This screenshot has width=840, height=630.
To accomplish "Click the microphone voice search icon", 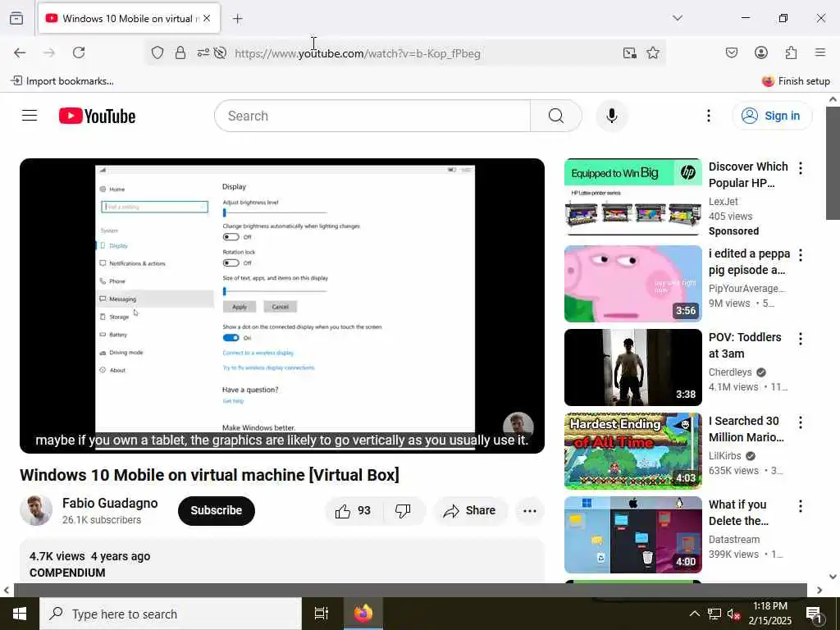I will click(x=612, y=116).
